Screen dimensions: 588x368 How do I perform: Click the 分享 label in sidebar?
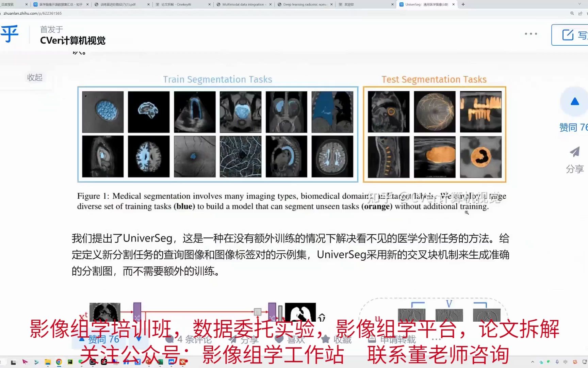tap(575, 169)
